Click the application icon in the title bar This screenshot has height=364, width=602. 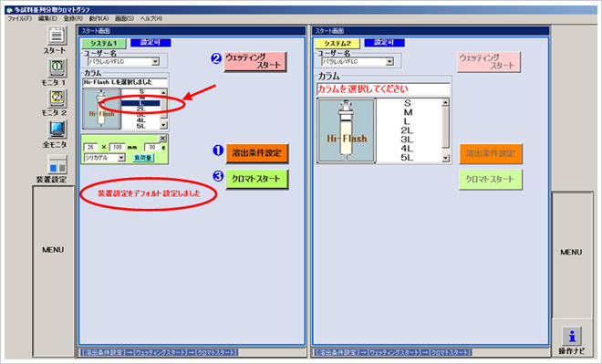click(x=9, y=10)
